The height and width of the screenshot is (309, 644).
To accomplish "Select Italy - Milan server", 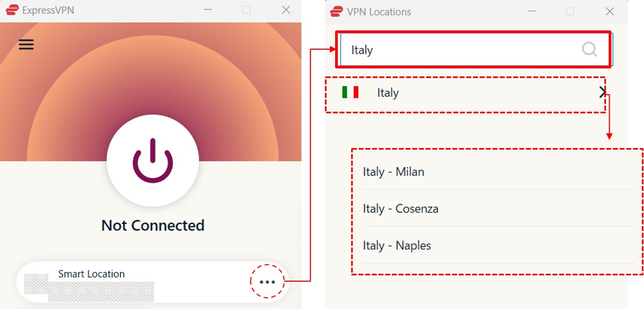I will pos(392,172).
